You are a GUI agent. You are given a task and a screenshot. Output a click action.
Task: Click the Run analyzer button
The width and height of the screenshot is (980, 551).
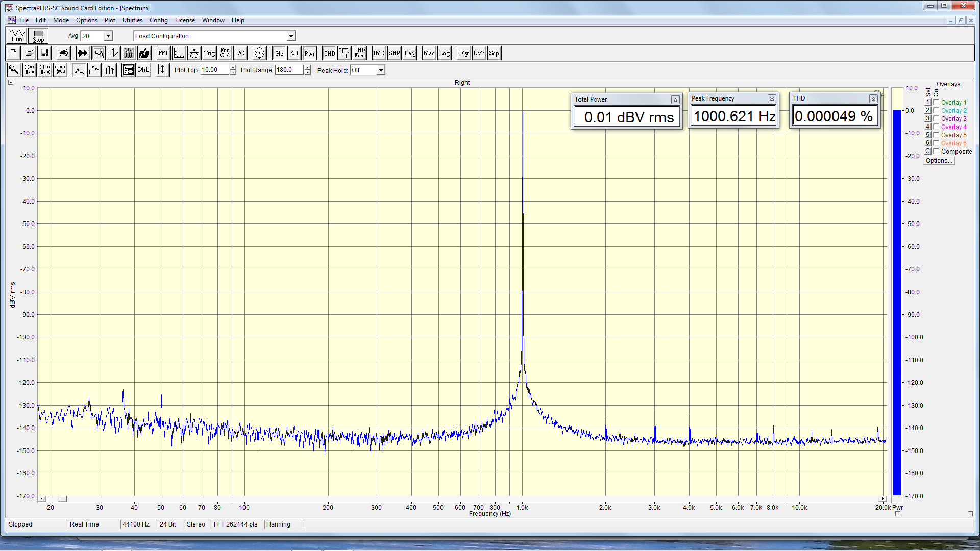(17, 36)
